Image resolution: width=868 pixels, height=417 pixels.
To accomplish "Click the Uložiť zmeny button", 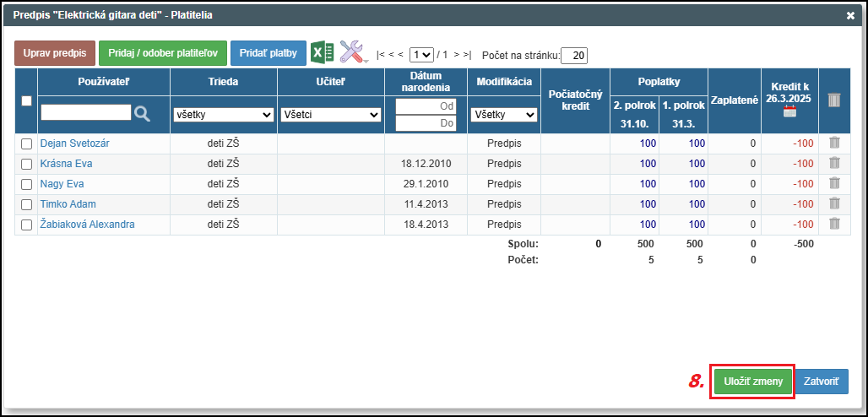I will pyautogui.click(x=753, y=382).
